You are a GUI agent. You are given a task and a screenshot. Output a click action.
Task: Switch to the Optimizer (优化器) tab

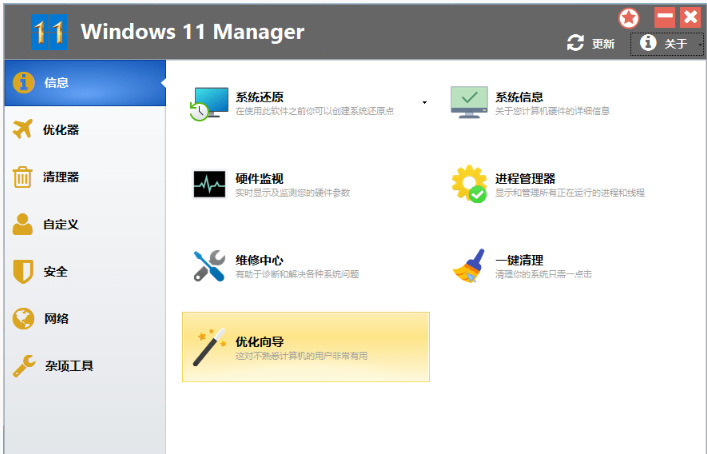60,129
